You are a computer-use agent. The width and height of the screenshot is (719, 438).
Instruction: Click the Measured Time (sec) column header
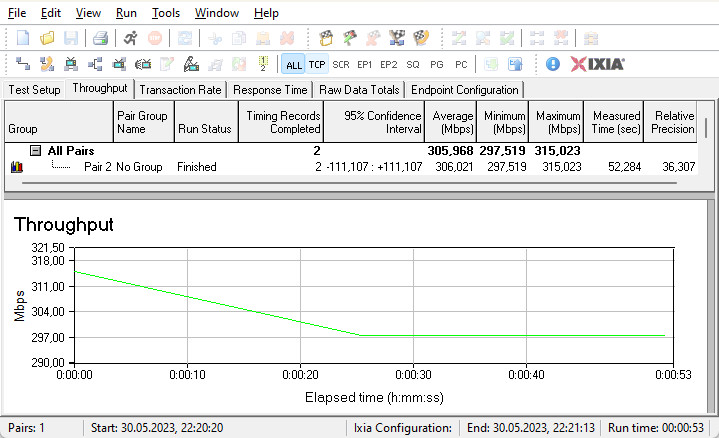point(614,122)
